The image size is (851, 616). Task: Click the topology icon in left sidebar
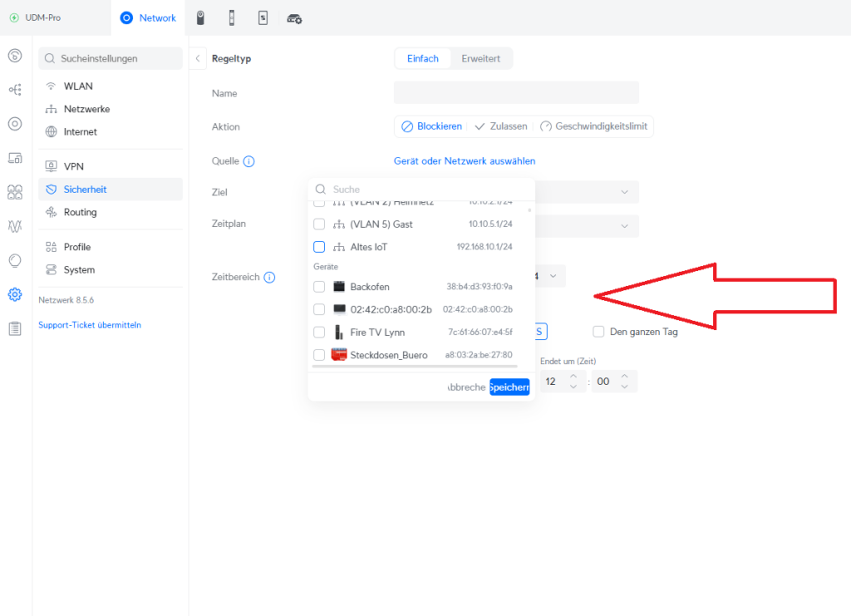pos(14,90)
